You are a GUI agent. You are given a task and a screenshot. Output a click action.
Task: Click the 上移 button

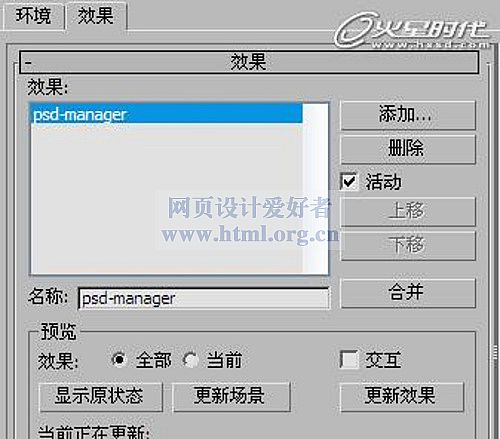click(x=408, y=211)
